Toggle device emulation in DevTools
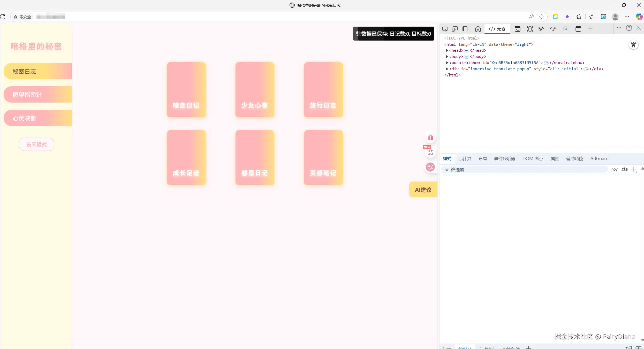The height and width of the screenshot is (349, 644). coord(455,29)
